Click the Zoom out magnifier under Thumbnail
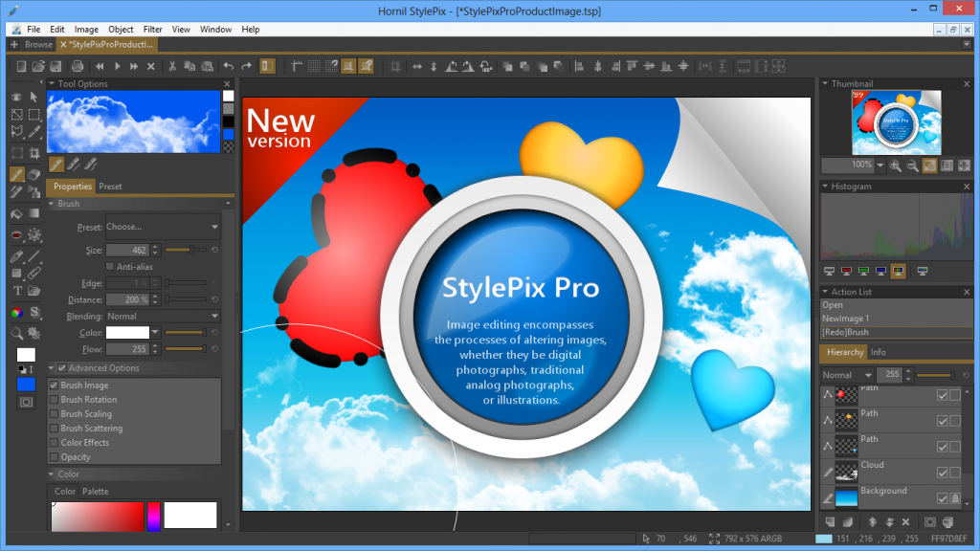Image resolution: width=980 pixels, height=551 pixels. pyautogui.click(x=912, y=165)
